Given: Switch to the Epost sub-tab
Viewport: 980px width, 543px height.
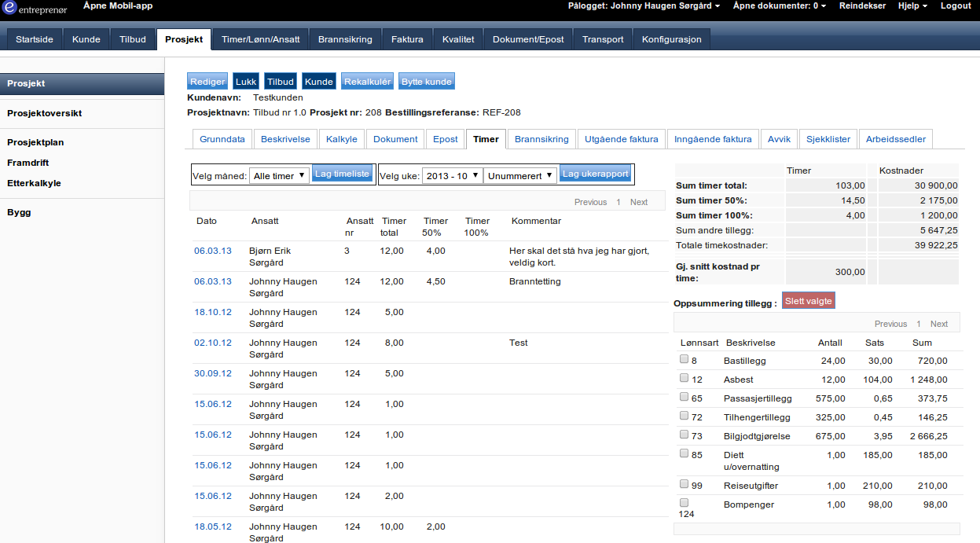Looking at the screenshot, I should 446,139.
